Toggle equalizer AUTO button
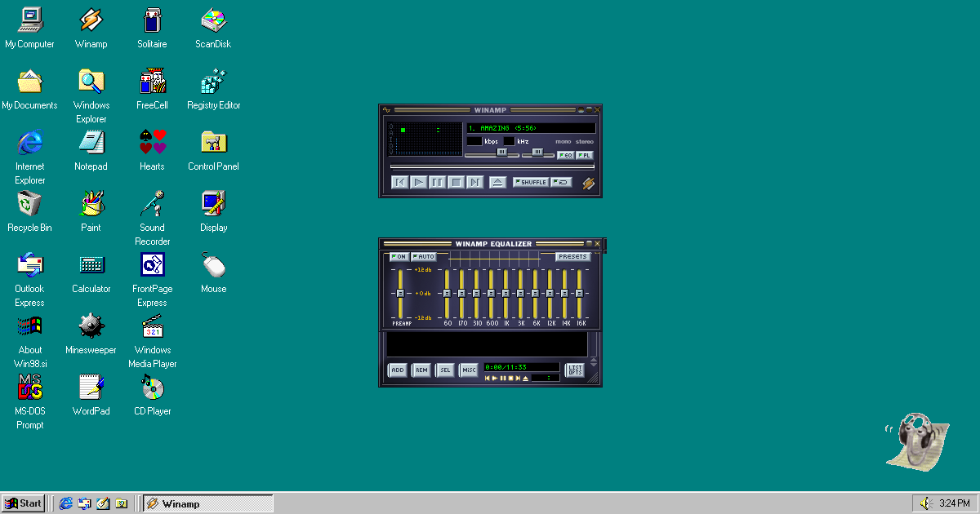Image resolution: width=980 pixels, height=514 pixels. coord(423,257)
